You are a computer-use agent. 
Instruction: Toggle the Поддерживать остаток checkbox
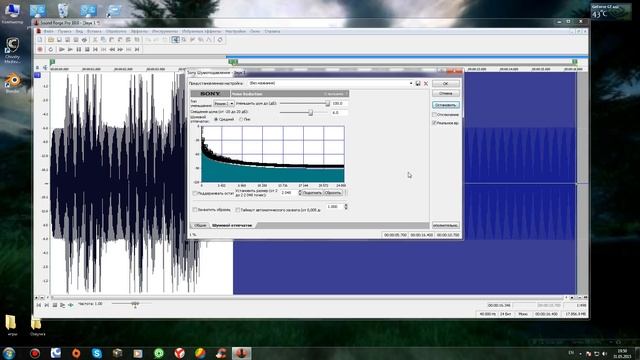click(x=195, y=193)
